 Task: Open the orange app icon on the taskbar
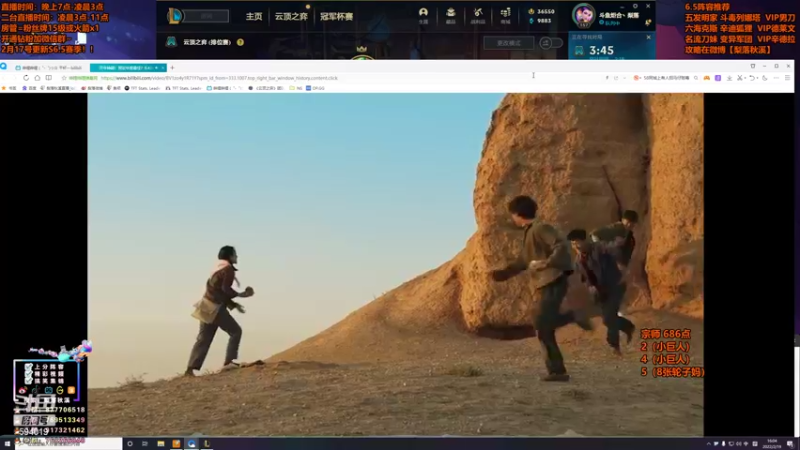176,444
